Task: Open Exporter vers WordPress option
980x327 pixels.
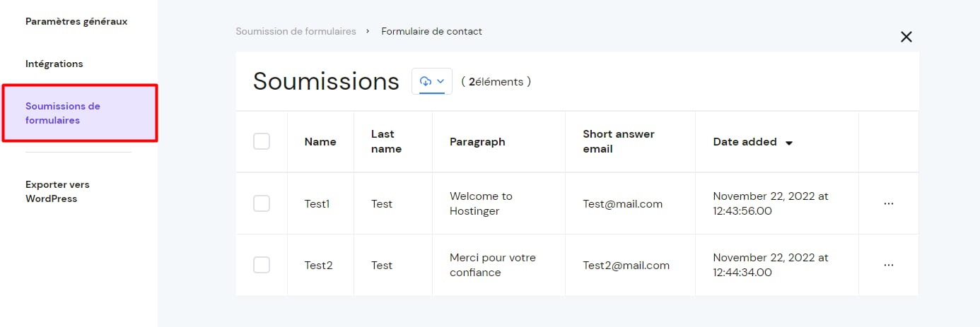Action: pyautogui.click(x=57, y=191)
